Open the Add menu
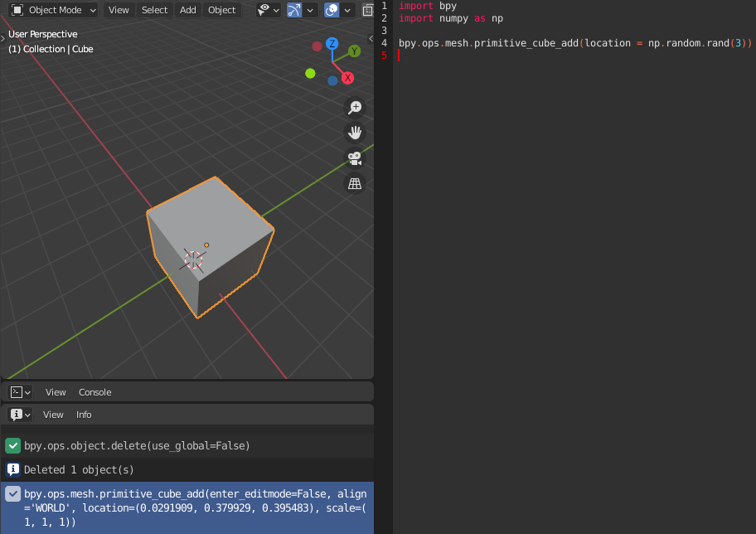The image size is (756, 534). 187,10
